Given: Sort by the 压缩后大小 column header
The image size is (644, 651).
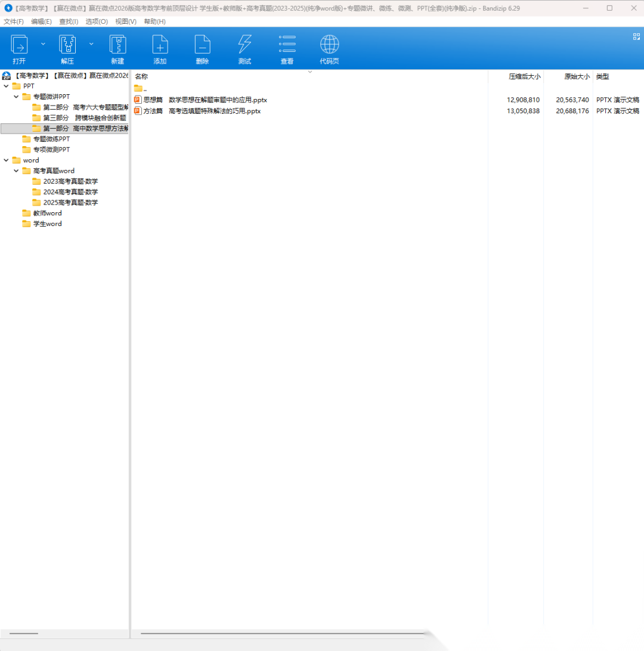Looking at the screenshot, I should 524,77.
